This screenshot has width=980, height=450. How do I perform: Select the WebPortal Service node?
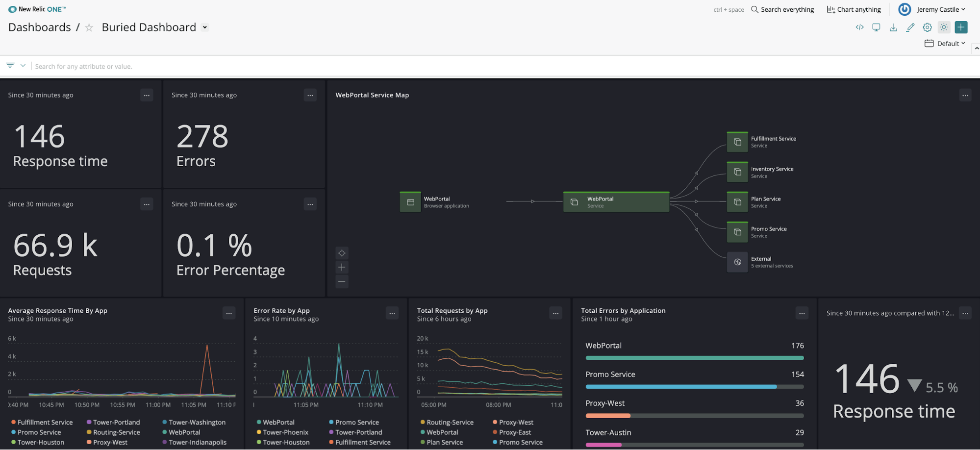(616, 202)
